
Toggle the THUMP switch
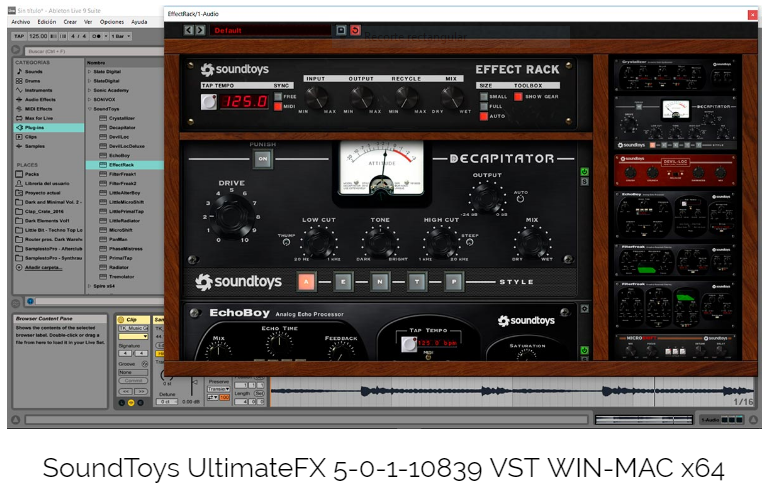coord(287,242)
